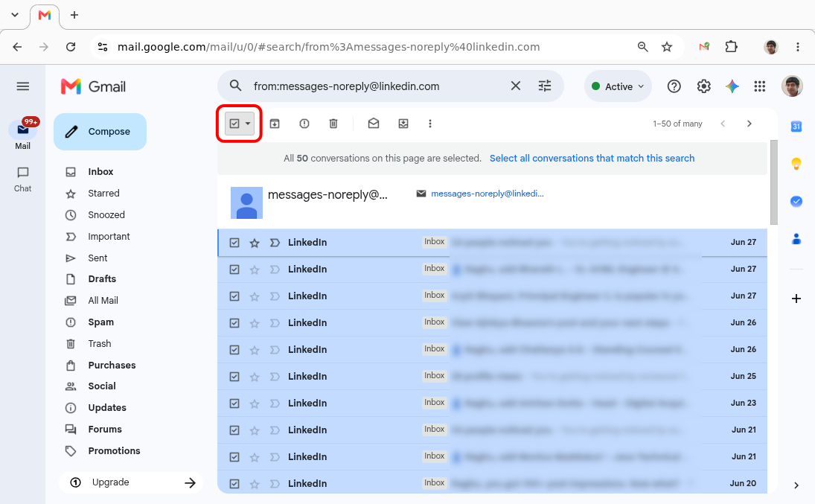
Task: Click the Compose button
Action: (100, 132)
